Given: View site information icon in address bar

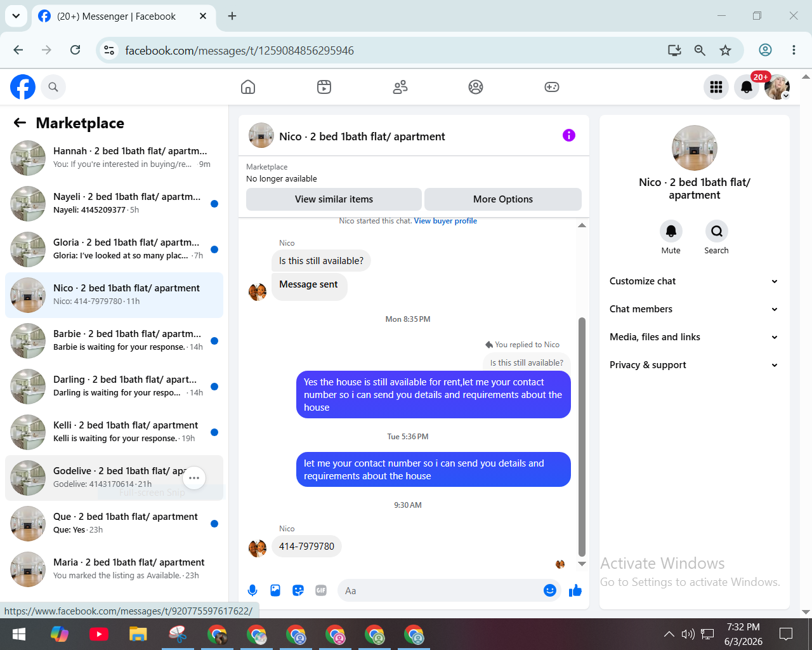Looking at the screenshot, I should click(109, 50).
